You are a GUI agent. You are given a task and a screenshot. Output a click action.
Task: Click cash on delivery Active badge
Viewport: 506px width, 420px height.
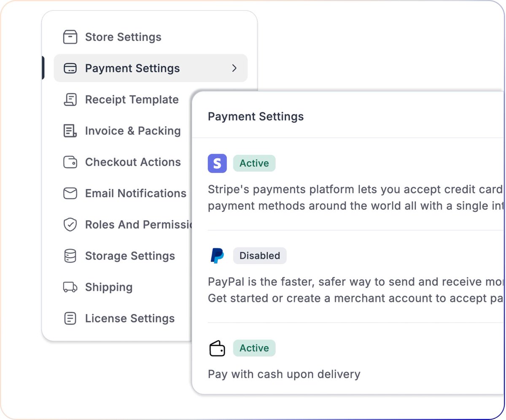click(254, 348)
